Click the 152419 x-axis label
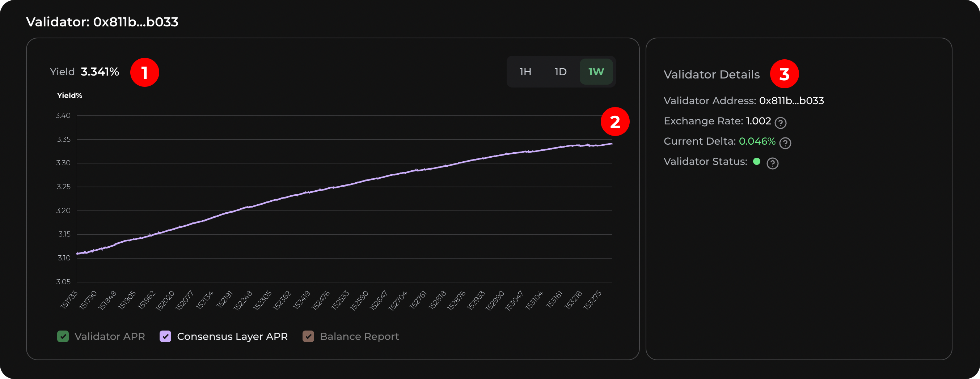 click(x=302, y=300)
